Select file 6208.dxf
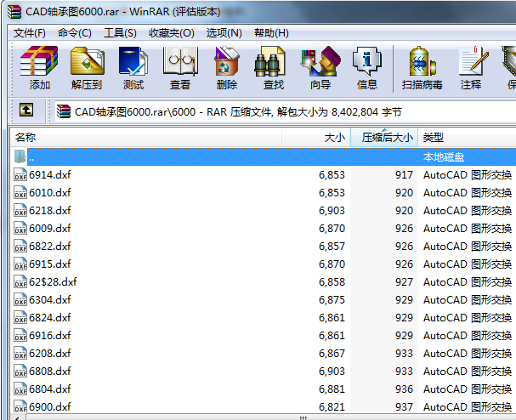This screenshot has height=420, width=516. (x=50, y=353)
